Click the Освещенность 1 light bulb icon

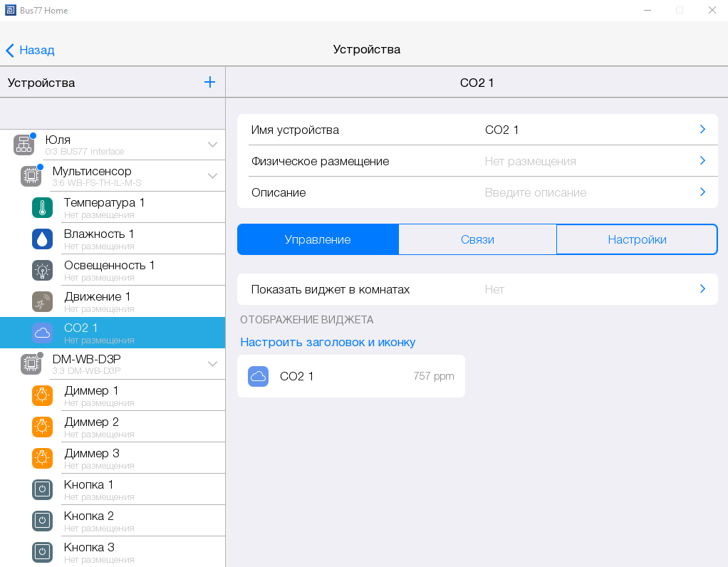[42, 270]
